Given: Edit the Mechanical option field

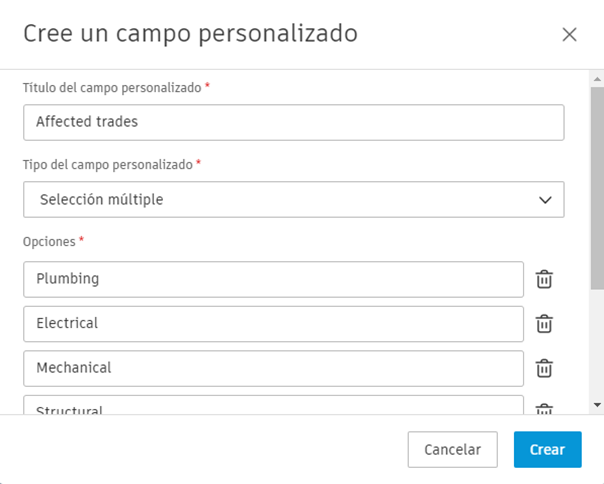Looking at the screenshot, I should coord(273,368).
